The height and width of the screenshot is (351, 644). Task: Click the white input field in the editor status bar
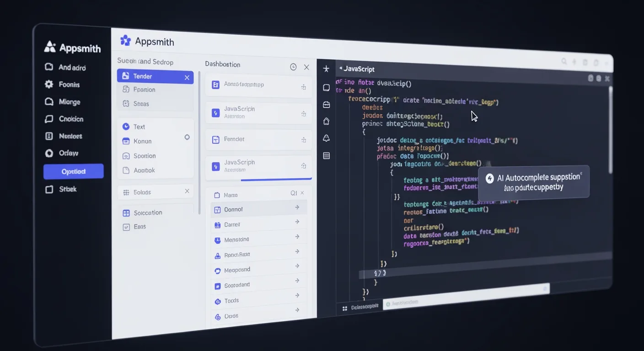click(x=466, y=296)
